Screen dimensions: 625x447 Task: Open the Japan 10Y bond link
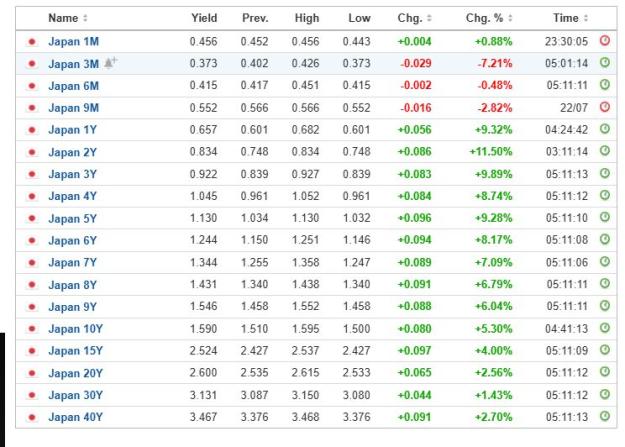pyautogui.click(x=75, y=329)
